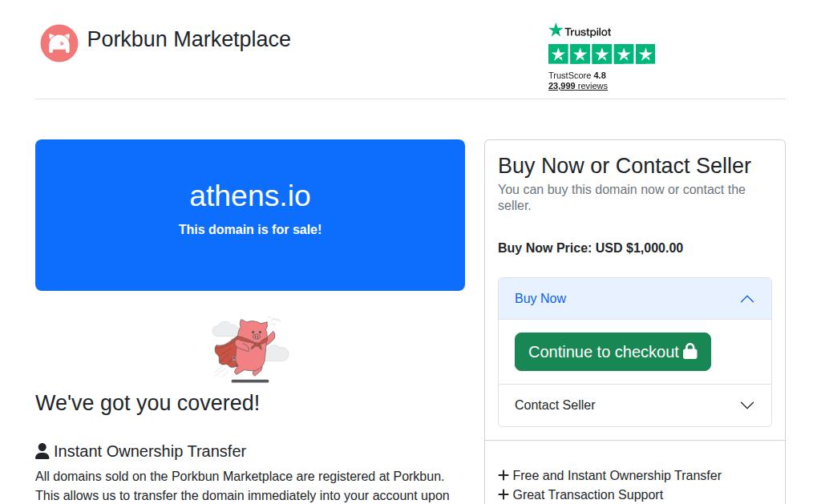Click the fifth Trustpilot rating star

pos(645,54)
